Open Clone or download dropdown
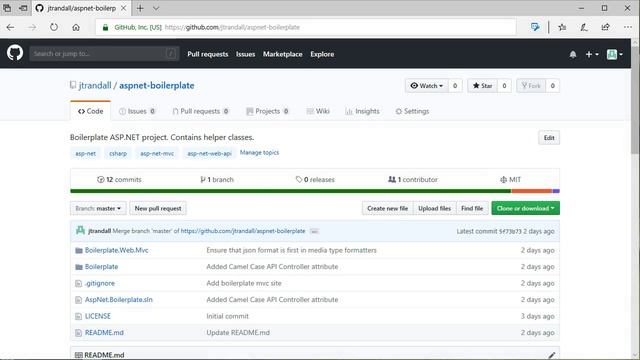640x360 pixels. (525, 208)
